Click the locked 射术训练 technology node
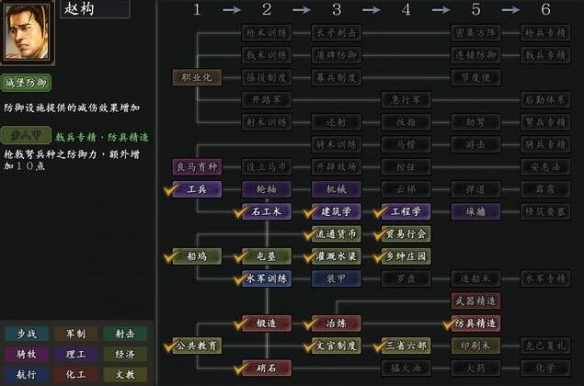The width and height of the screenshot is (584, 386). pos(267,122)
